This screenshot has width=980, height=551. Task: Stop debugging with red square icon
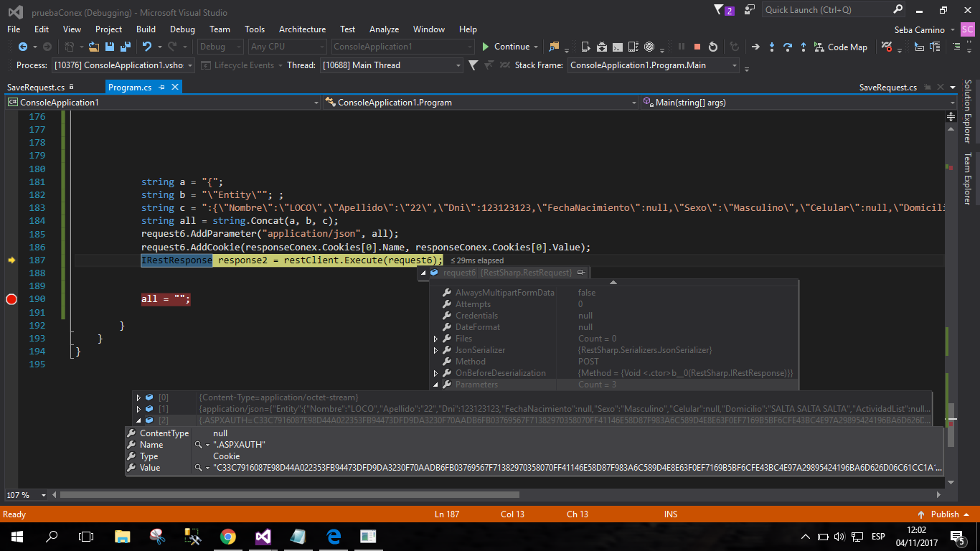[697, 47]
